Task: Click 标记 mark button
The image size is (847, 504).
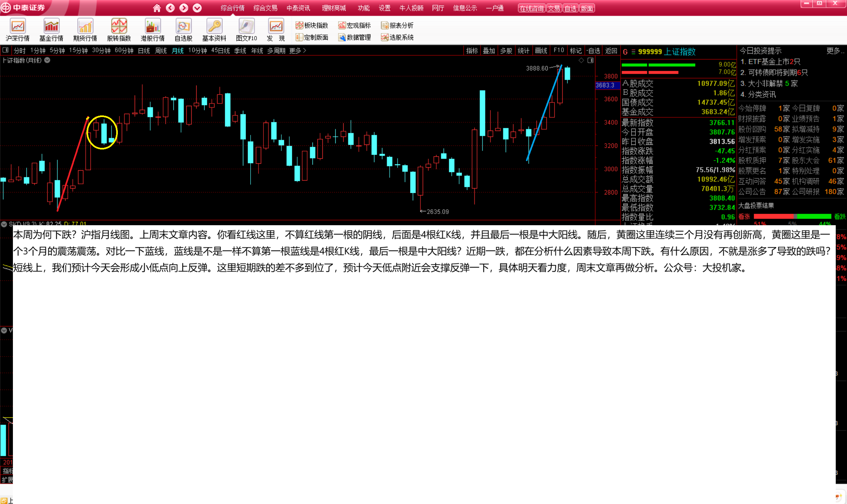Action: 576,51
